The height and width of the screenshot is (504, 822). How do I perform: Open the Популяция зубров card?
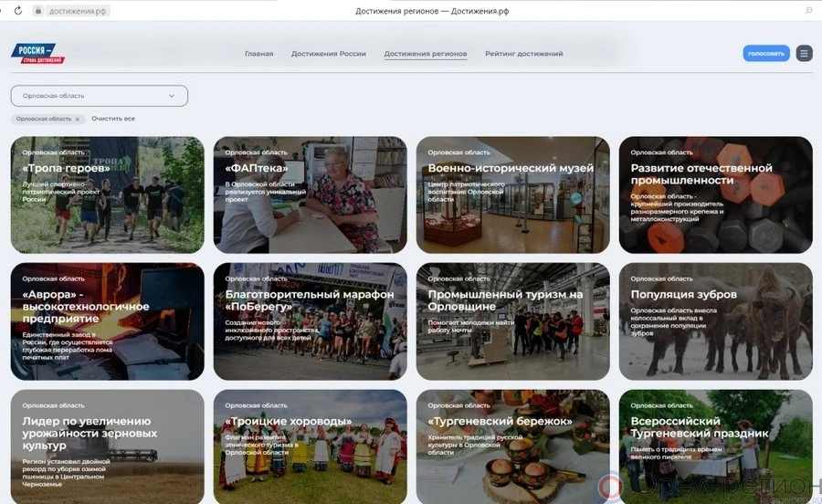(x=715, y=321)
